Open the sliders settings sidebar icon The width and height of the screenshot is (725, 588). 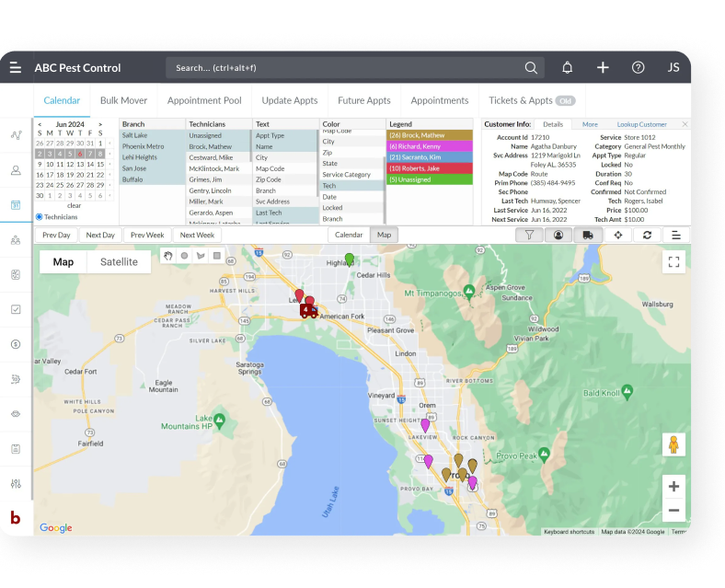coord(16,483)
